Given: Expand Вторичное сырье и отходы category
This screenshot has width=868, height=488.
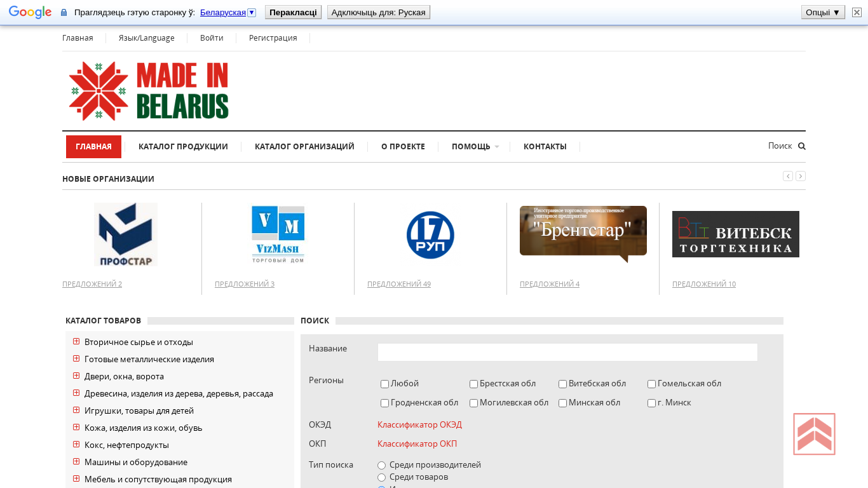Looking at the screenshot, I should pyautogui.click(x=76, y=341).
